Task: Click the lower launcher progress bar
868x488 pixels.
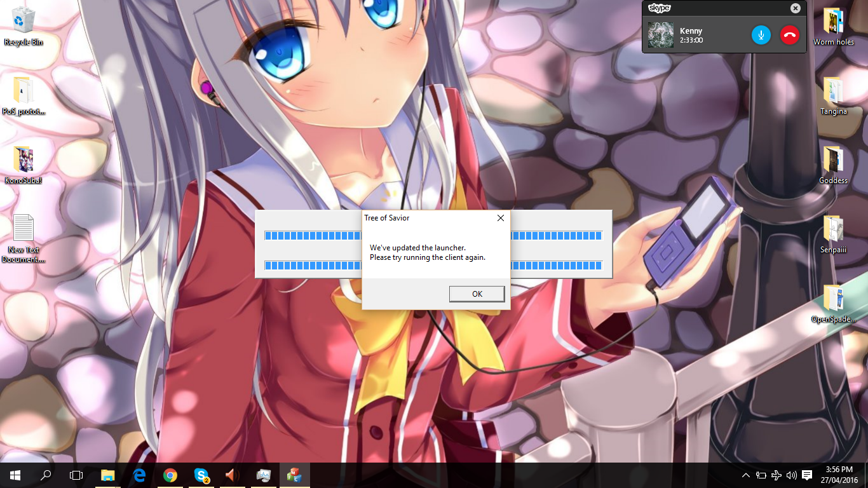Action: (433, 265)
